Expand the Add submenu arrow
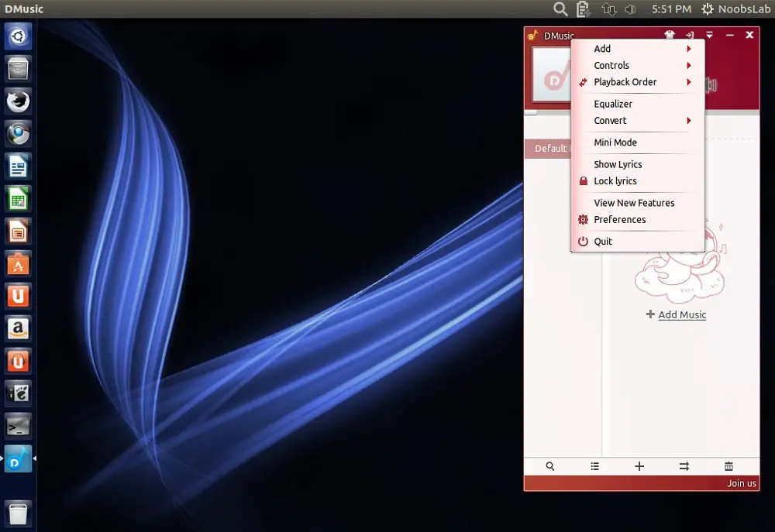Image resolution: width=775 pixels, height=532 pixels. (x=688, y=49)
